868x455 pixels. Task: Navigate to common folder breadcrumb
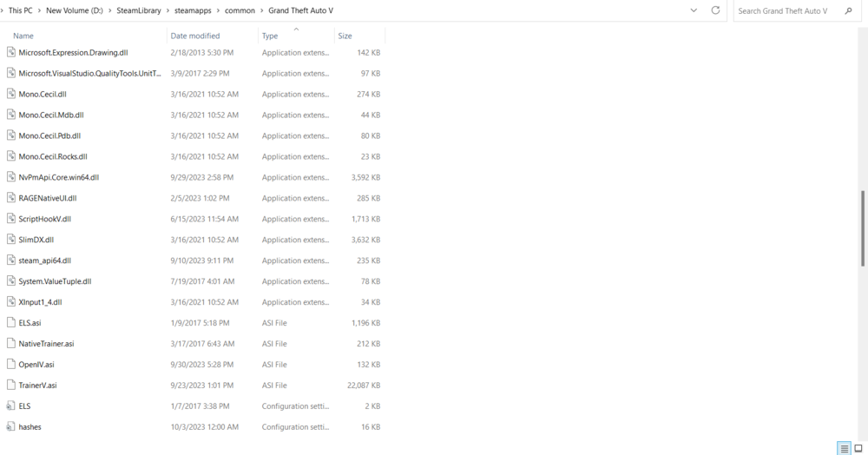click(x=240, y=10)
